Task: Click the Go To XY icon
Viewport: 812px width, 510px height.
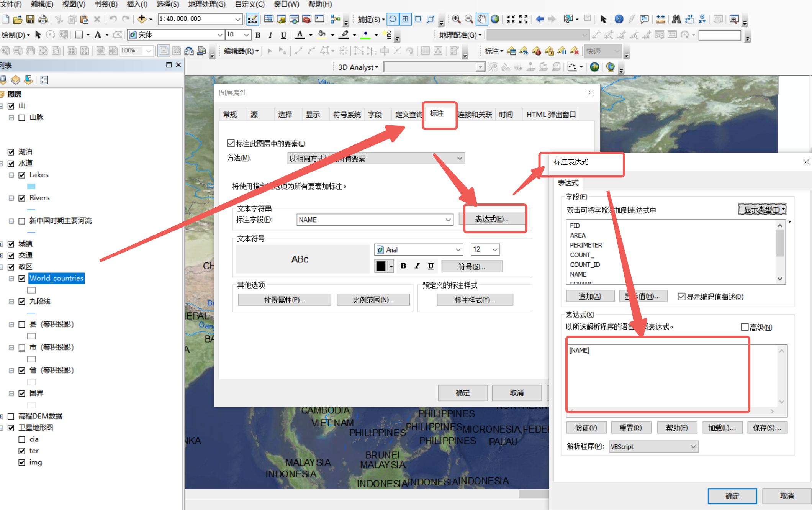Action: (702, 19)
